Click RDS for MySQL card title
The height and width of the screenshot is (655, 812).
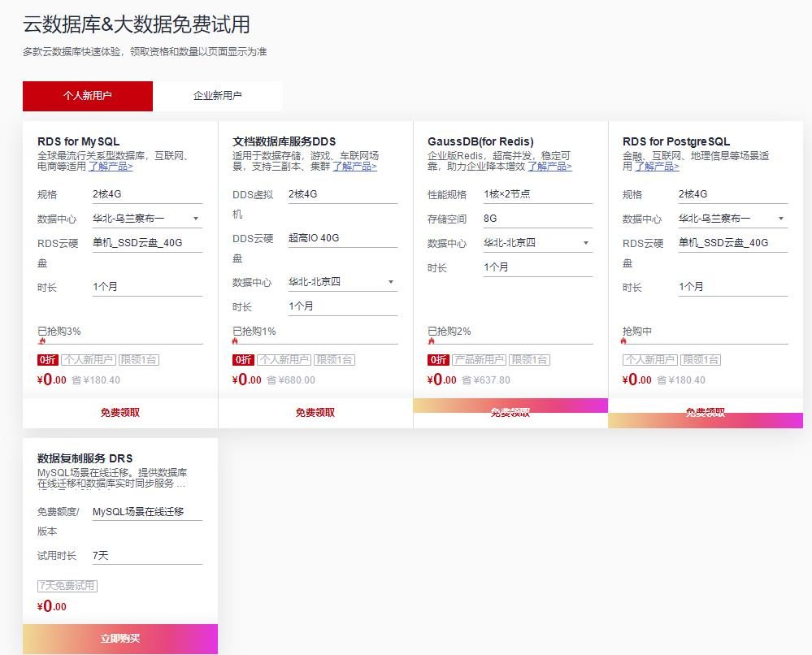point(79,142)
